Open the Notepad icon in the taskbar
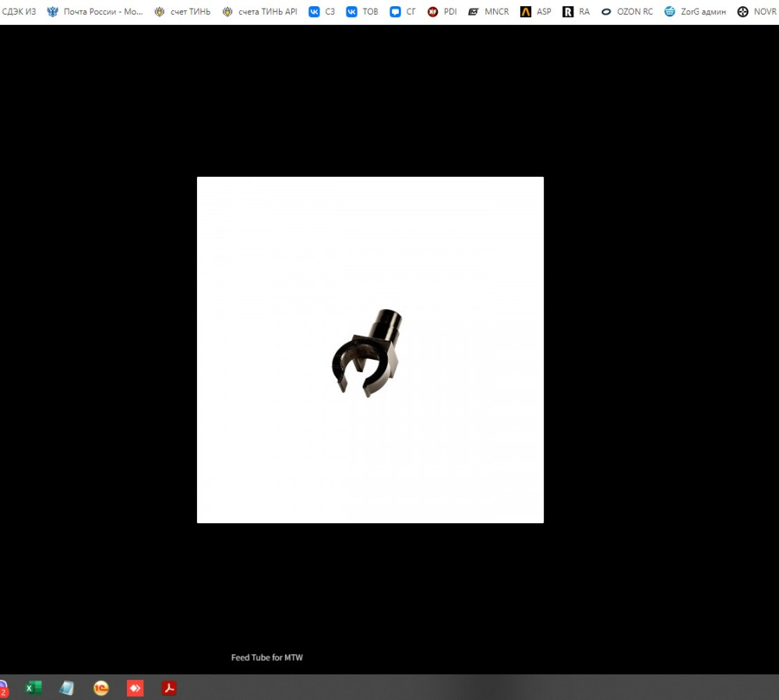This screenshot has height=700, width=779. (x=66, y=688)
